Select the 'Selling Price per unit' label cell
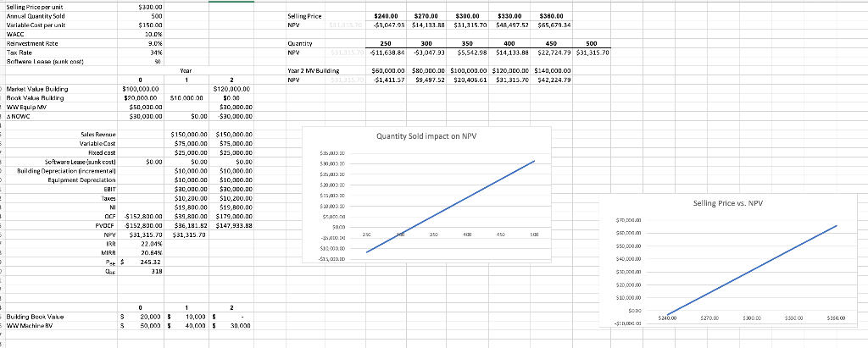868x348 pixels. click(36, 8)
